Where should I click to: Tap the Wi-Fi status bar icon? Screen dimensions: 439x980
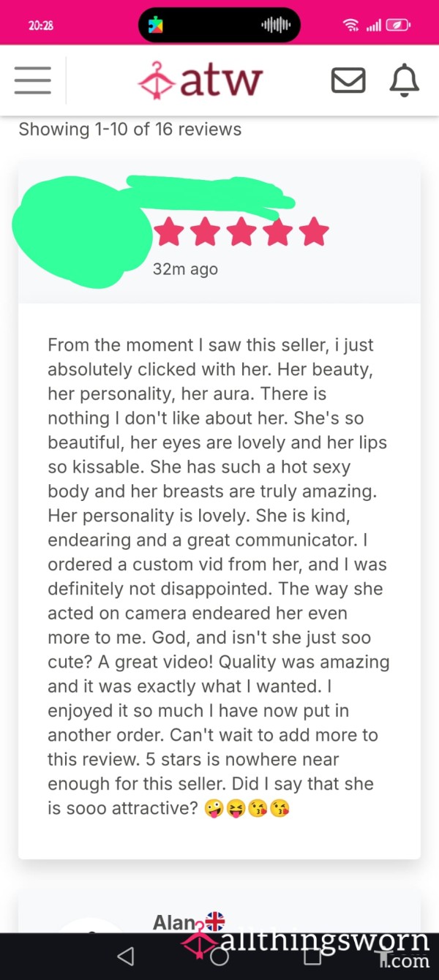(350, 26)
